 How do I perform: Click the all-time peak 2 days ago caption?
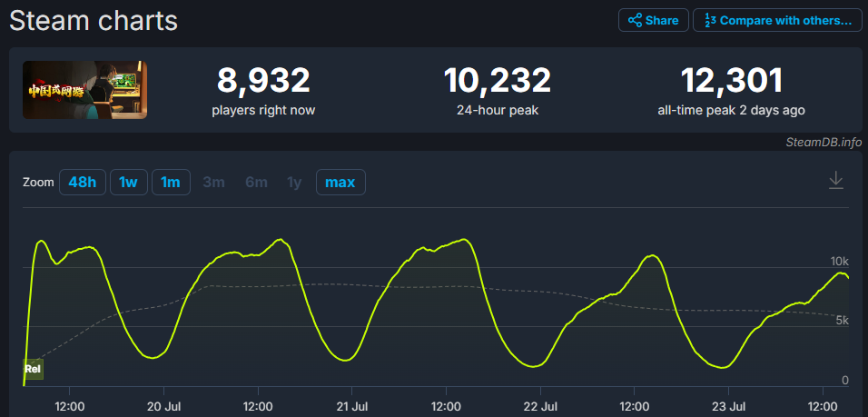(x=731, y=110)
